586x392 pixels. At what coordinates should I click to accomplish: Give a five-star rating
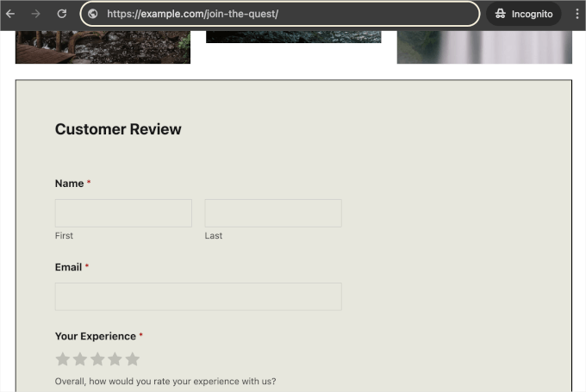pyautogui.click(x=132, y=359)
